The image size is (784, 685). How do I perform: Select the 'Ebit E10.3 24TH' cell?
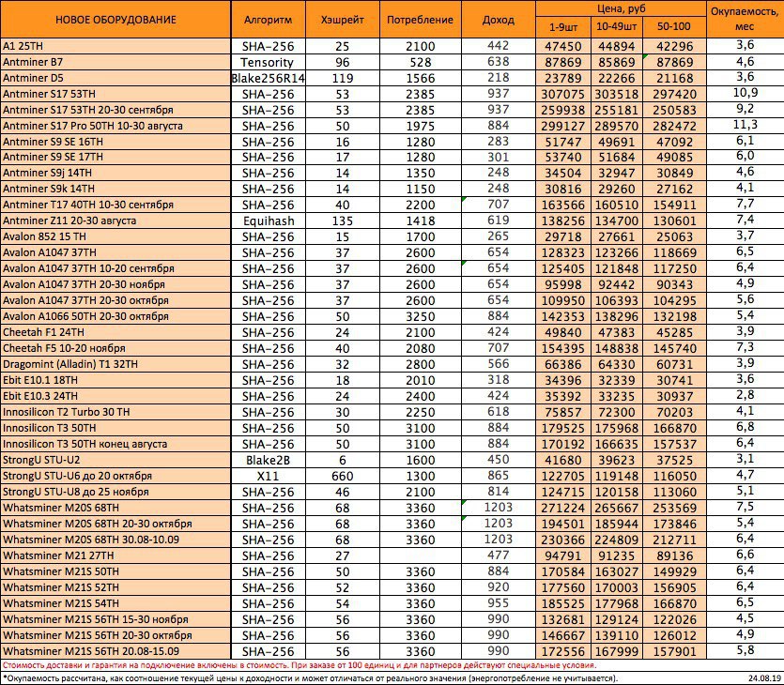coord(115,396)
